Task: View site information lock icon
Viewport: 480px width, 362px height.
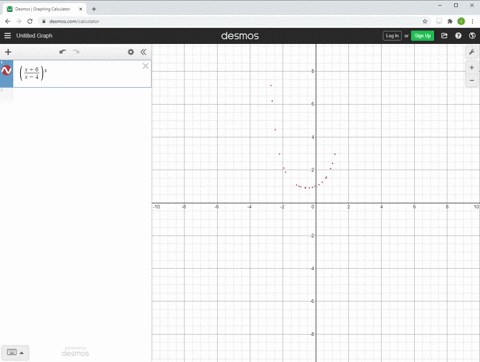Action: click(43, 21)
